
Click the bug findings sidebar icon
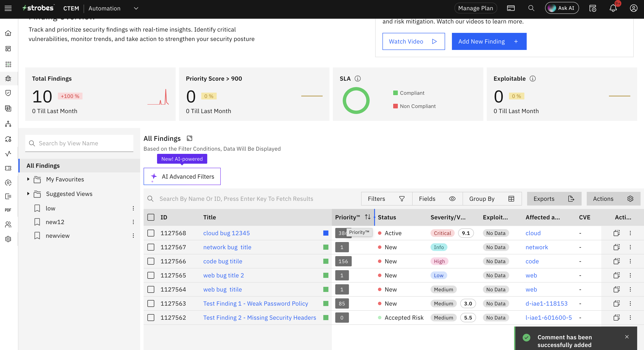tap(8, 79)
